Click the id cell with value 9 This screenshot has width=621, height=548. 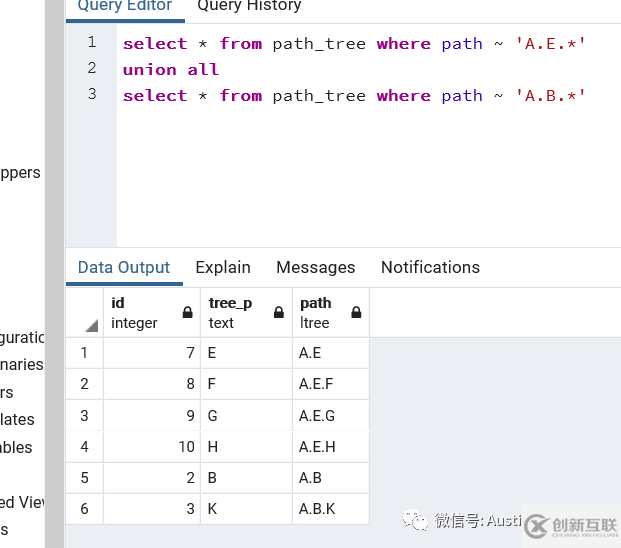tap(152, 415)
